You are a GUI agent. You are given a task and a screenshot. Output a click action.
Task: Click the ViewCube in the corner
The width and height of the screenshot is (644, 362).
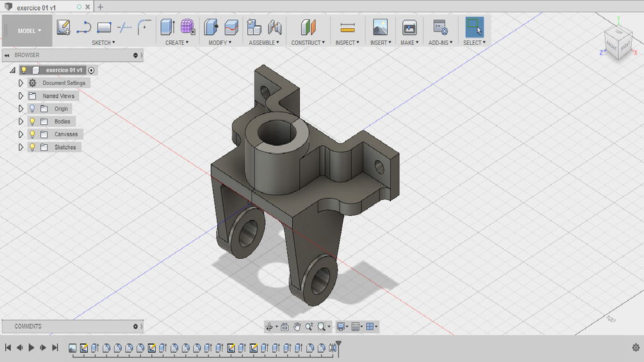coord(618,44)
